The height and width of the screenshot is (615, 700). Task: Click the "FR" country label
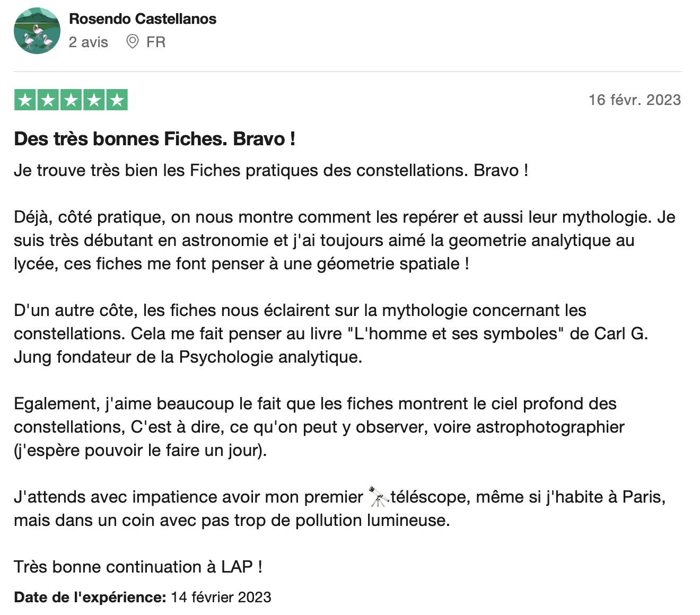coord(156,42)
